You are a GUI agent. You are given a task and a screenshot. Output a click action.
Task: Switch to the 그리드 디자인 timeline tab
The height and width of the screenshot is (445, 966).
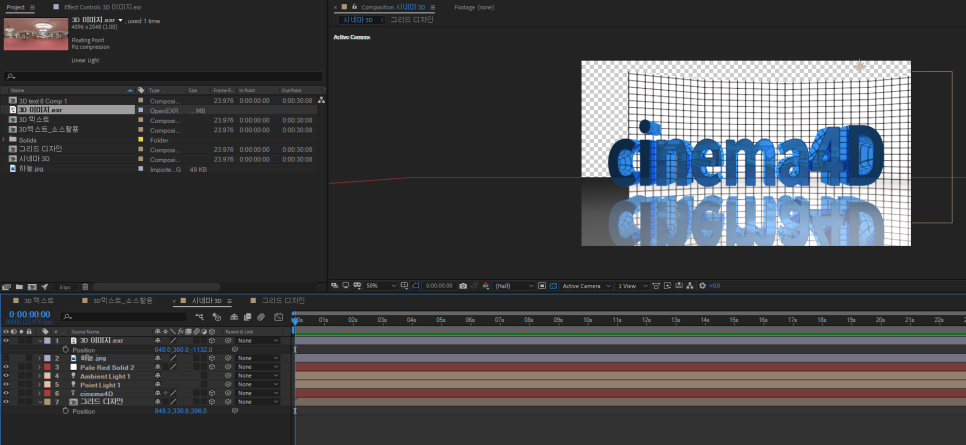(x=282, y=301)
